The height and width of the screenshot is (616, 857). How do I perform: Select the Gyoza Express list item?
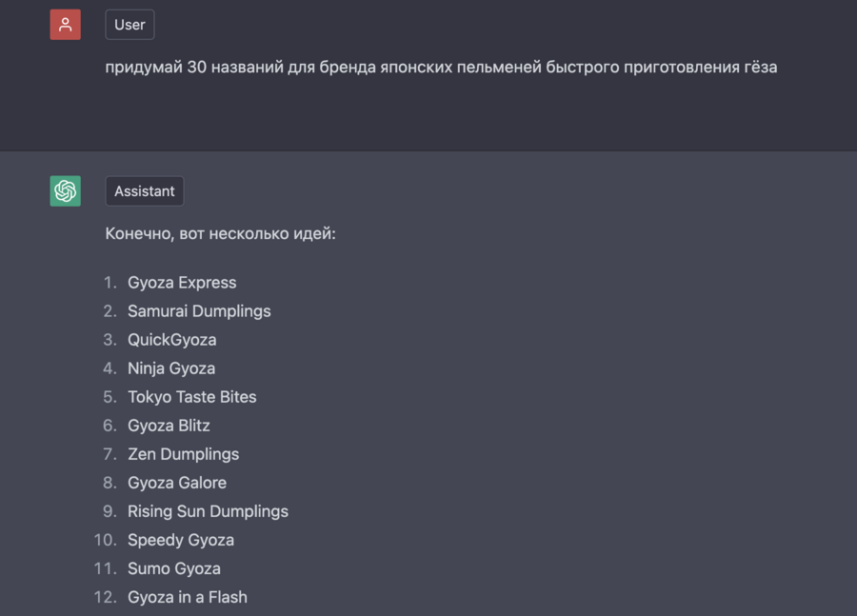[182, 283]
